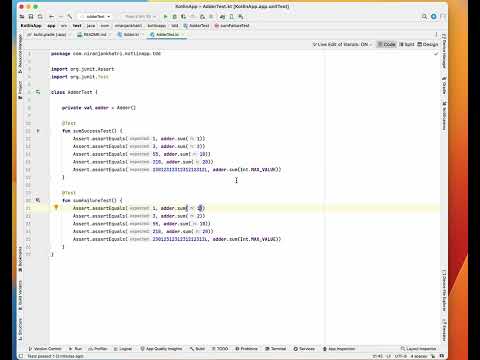Click the 4 spaces indent status entry
This screenshot has height=360, width=480.
tap(419, 356)
